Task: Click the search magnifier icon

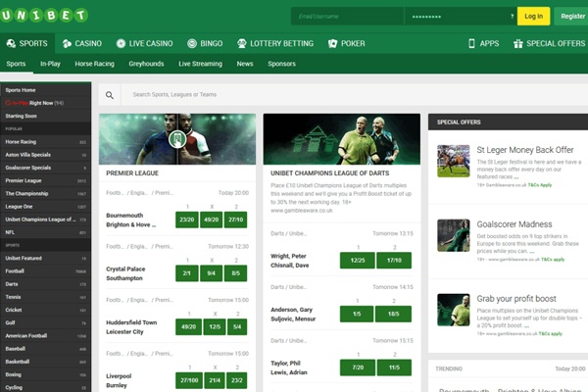Action: 110,95
